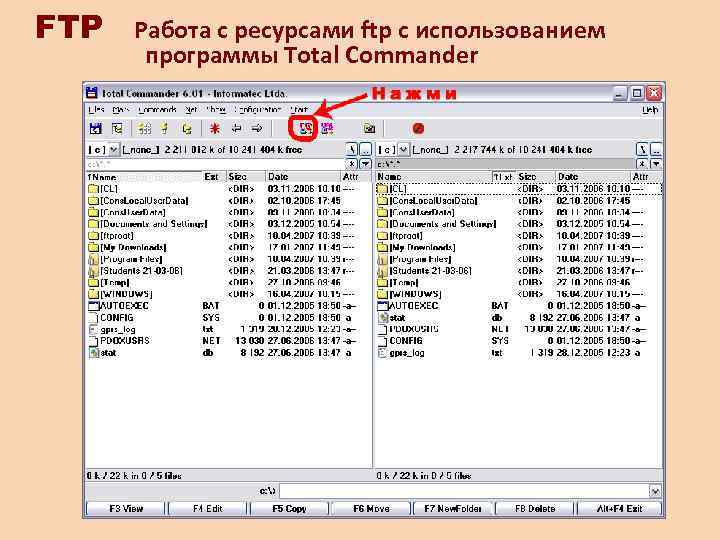Screen dimensions: 720x540
Task: Select [Program Files] folder in right panel
Action: point(519,259)
